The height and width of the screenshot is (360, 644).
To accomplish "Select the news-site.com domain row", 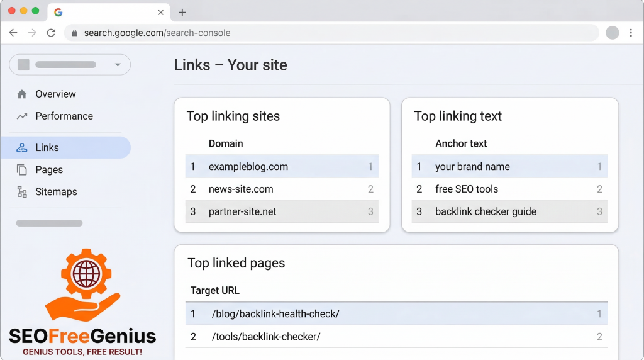I will [282, 189].
